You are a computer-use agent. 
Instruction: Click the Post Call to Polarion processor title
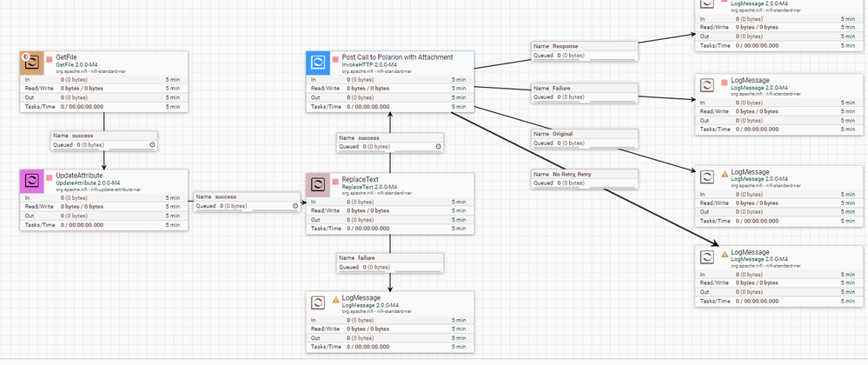pos(397,57)
